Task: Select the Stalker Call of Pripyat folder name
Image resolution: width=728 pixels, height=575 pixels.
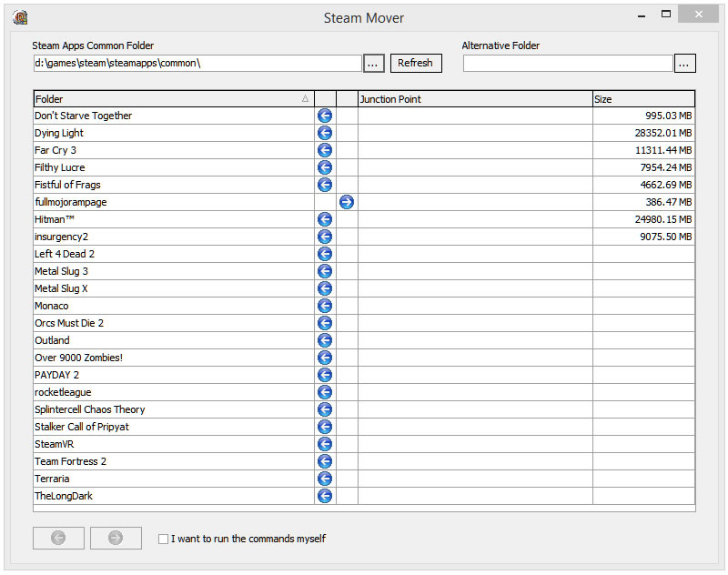Action: click(82, 427)
